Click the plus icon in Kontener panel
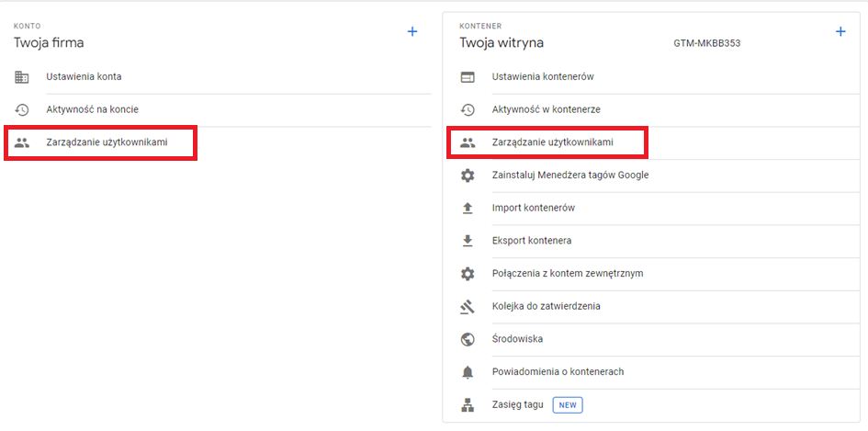868x431 pixels. point(840,32)
